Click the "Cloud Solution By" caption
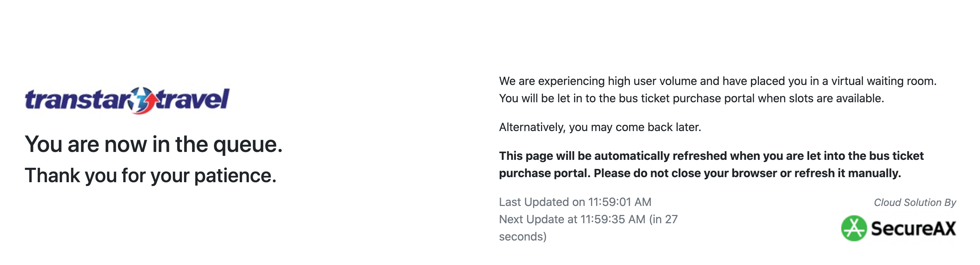980x265 pixels. [915, 203]
